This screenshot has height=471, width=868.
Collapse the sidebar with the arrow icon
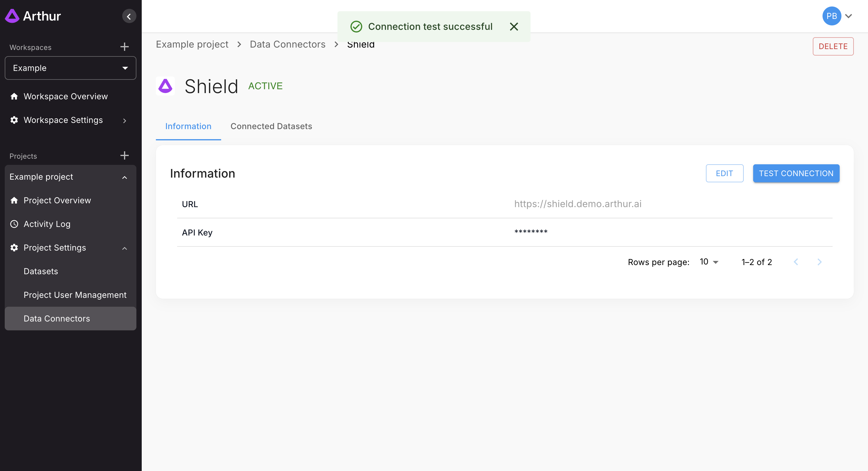pyautogui.click(x=129, y=16)
